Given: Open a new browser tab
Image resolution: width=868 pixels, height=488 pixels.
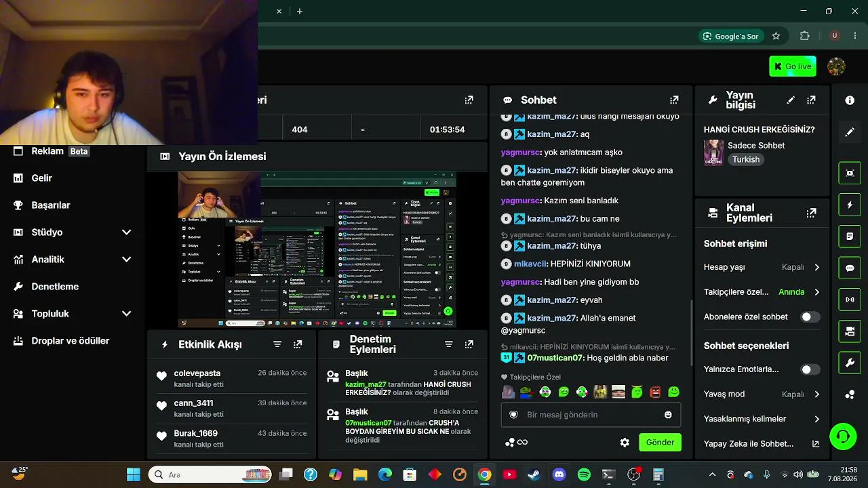Looking at the screenshot, I should [299, 12].
